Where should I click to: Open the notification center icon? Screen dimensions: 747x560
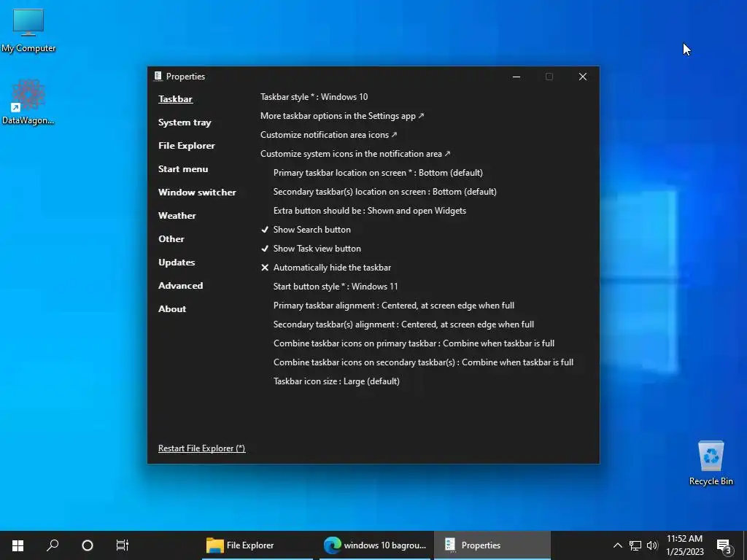pyautogui.click(x=724, y=546)
